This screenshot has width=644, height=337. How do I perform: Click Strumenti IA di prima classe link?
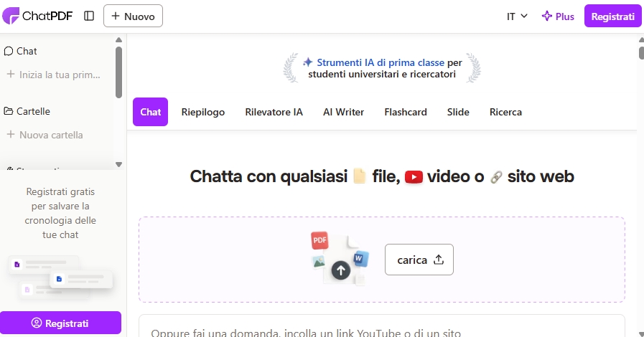click(381, 62)
